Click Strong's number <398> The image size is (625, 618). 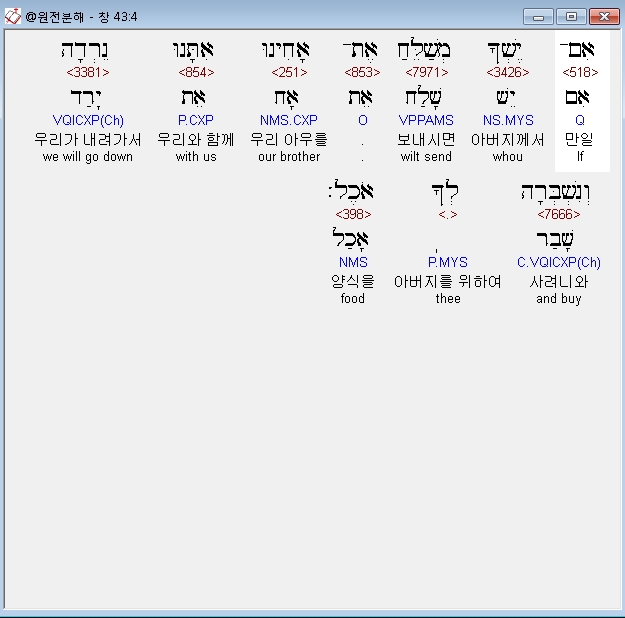353,214
